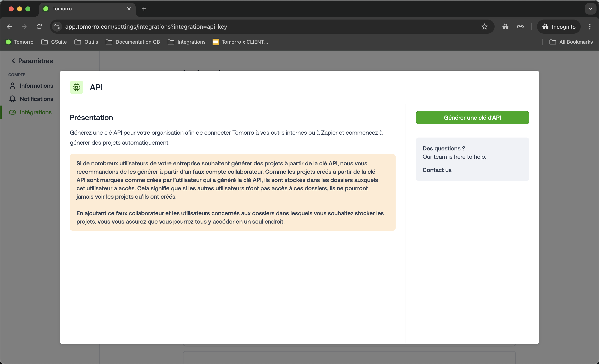Open the Tomorro bookmark
This screenshot has height=364, width=599.
point(20,42)
